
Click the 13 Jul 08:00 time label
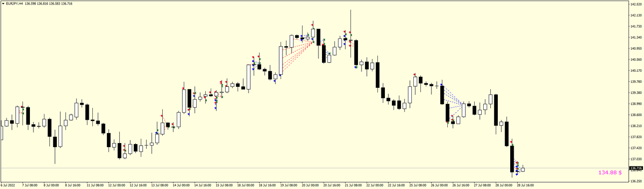tap(159, 186)
